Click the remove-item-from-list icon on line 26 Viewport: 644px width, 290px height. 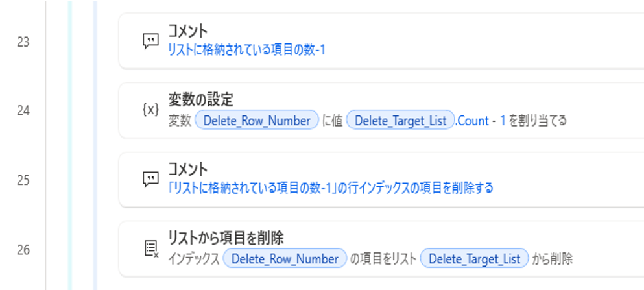coord(150,248)
